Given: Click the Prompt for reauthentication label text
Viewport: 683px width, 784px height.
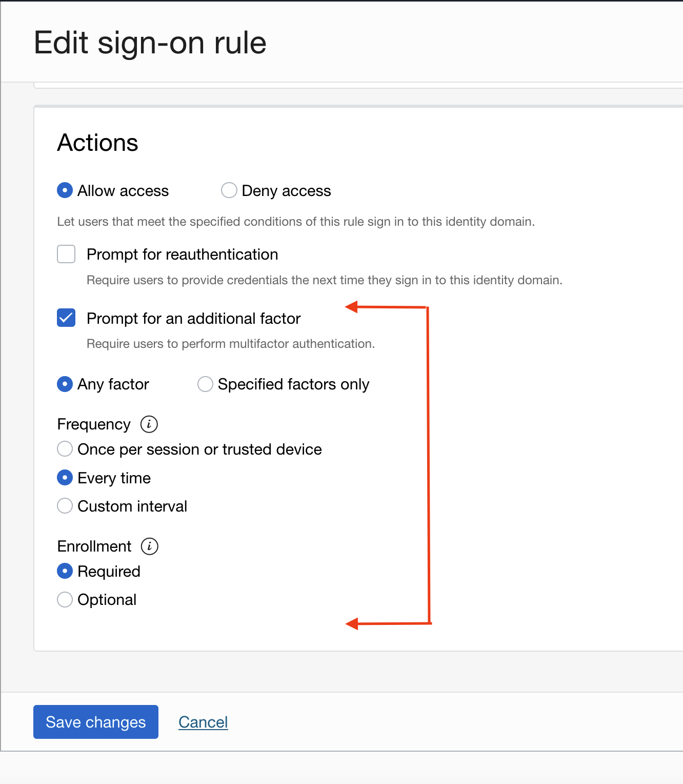Looking at the screenshot, I should (182, 254).
